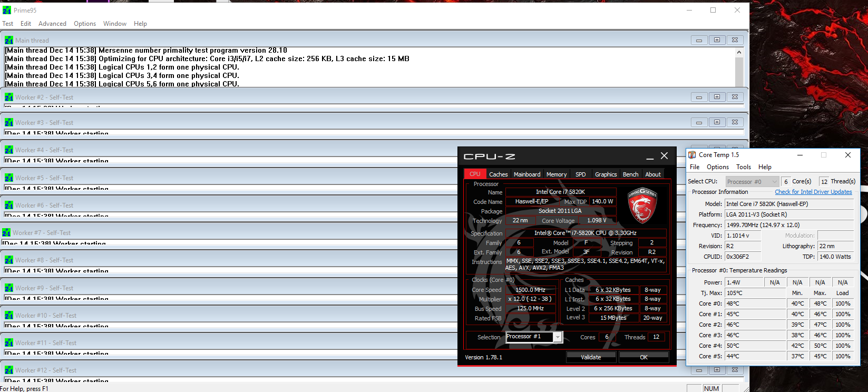Screen dimensions: 868x392
Task: Maximize the Worker #3 child window
Action: pyautogui.click(x=717, y=122)
